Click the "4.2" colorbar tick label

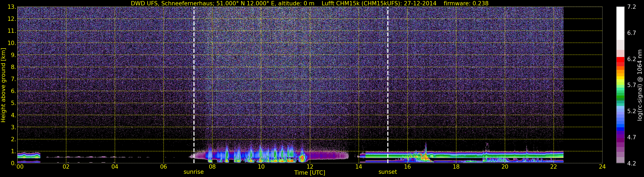tap(632, 163)
